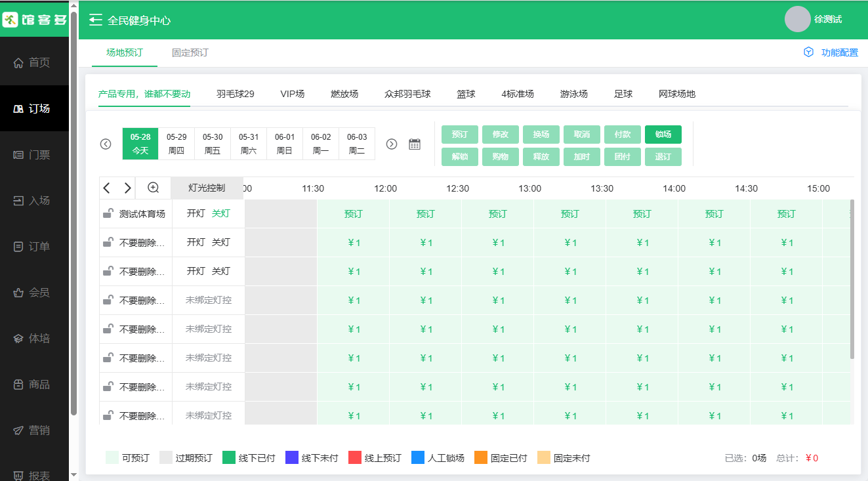Image resolution: width=868 pixels, height=481 pixels.
Task: Click the 预订 action button in the toolbar
Action: pyautogui.click(x=460, y=135)
